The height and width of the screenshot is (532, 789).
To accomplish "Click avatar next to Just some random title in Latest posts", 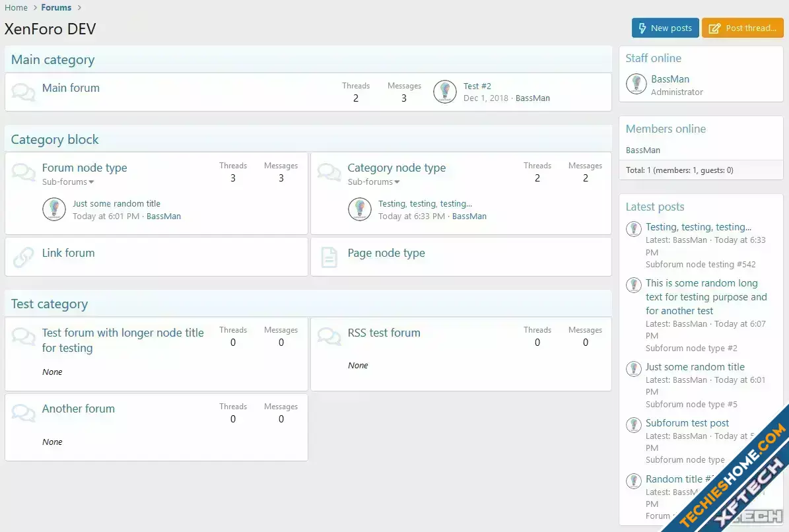I will [634, 368].
